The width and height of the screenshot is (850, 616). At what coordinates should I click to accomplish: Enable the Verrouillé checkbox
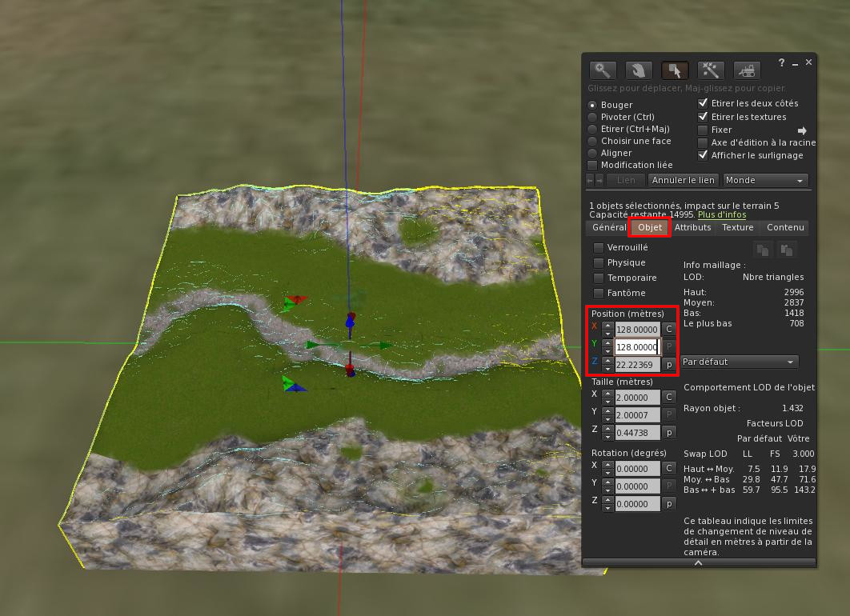coord(599,248)
